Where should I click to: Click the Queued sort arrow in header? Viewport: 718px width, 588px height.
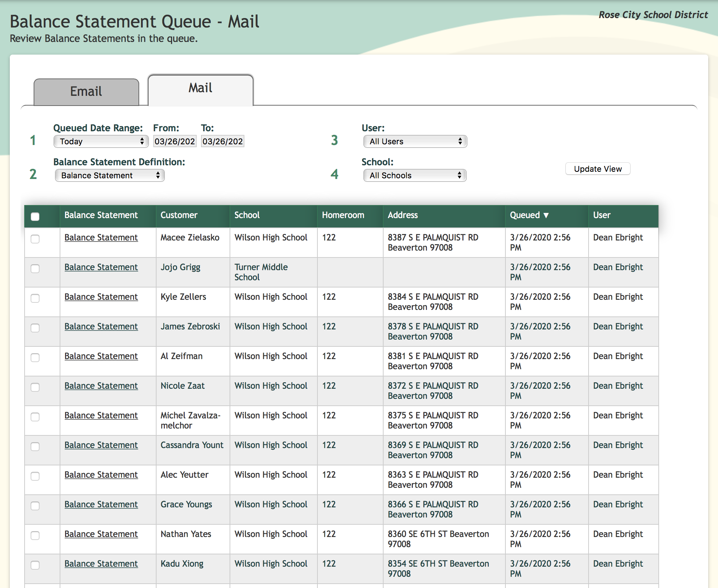(x=546, y=216)
